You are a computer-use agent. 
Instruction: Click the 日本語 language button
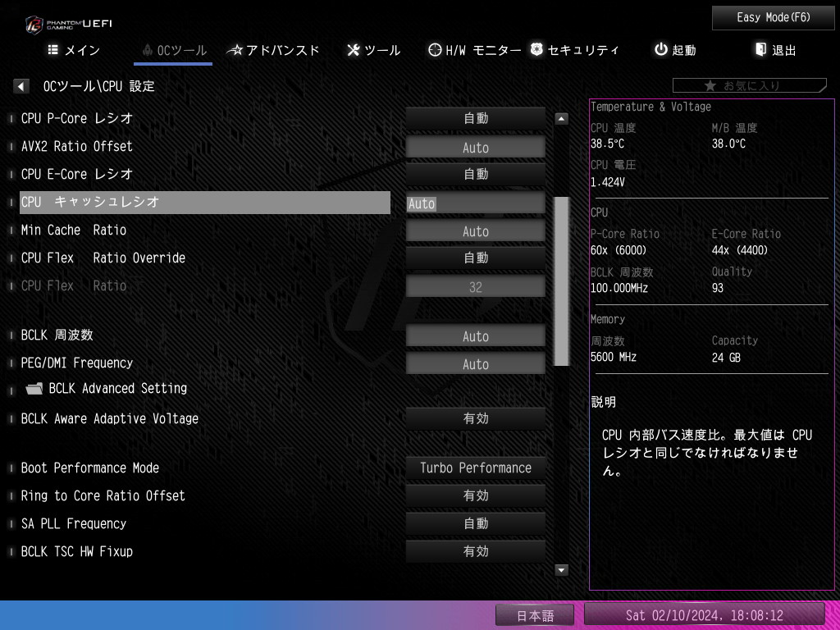[x=535, y=615]
